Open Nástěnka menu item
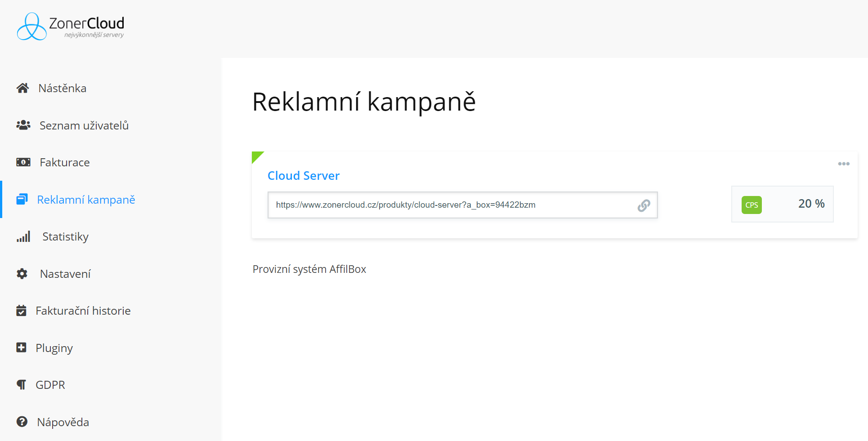Image resolution: width=868 pixels, height=441 pixels. pyautogui.click(x=62, y=88)
